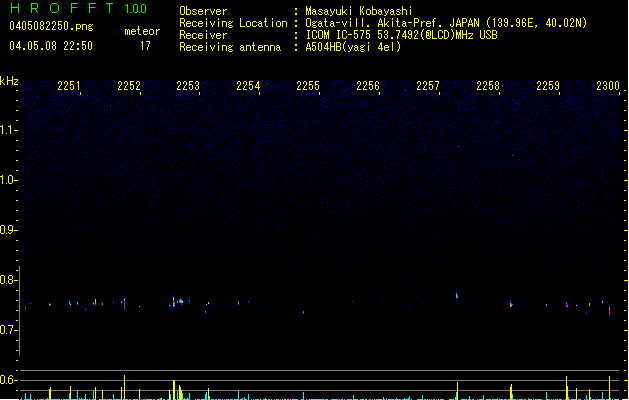
Task: Click the Observer label
Action: [203, 11]
